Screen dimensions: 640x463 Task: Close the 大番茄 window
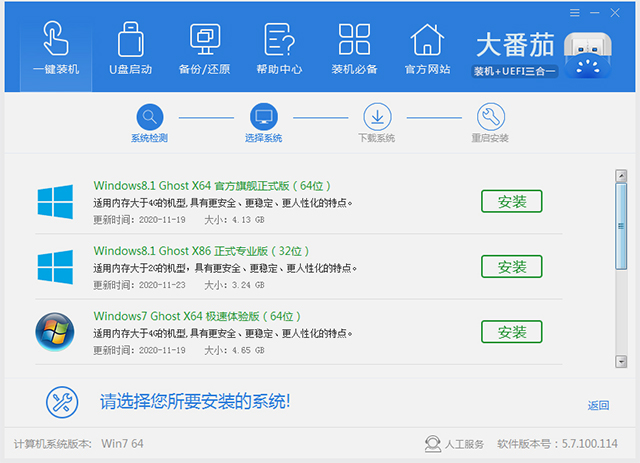615,13
